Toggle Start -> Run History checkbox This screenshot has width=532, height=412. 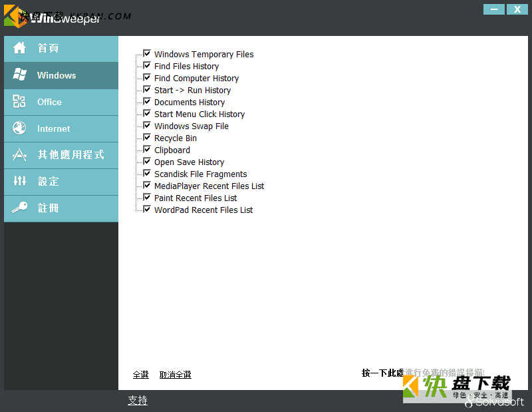(147, 89)
